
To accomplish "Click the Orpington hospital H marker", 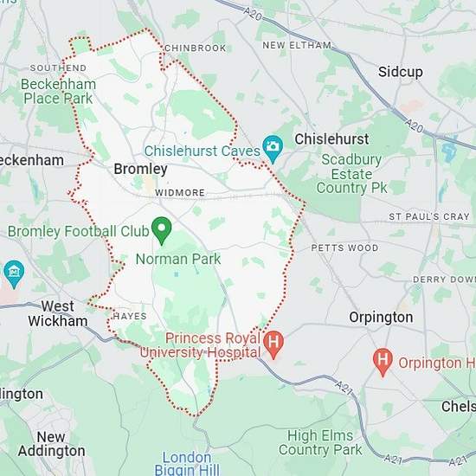I will click(x=383, y=362).
